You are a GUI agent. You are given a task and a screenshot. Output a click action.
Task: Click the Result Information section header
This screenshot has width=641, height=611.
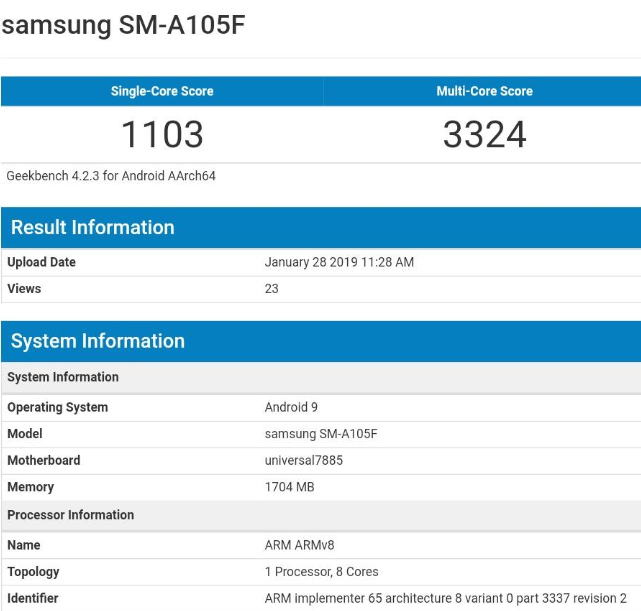(x=321, y=227)
